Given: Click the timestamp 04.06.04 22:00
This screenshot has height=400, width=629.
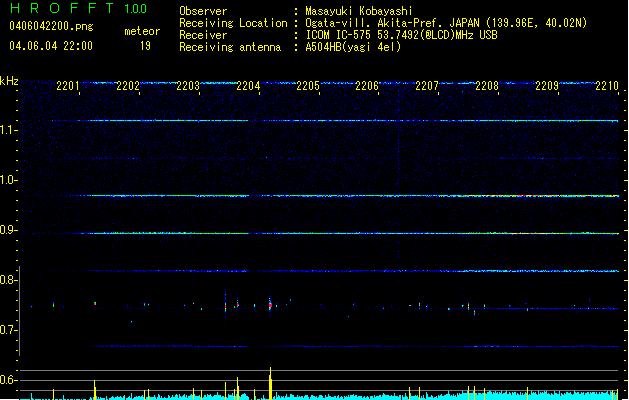Looking at the screenshot, I should (x=51, y=46).
